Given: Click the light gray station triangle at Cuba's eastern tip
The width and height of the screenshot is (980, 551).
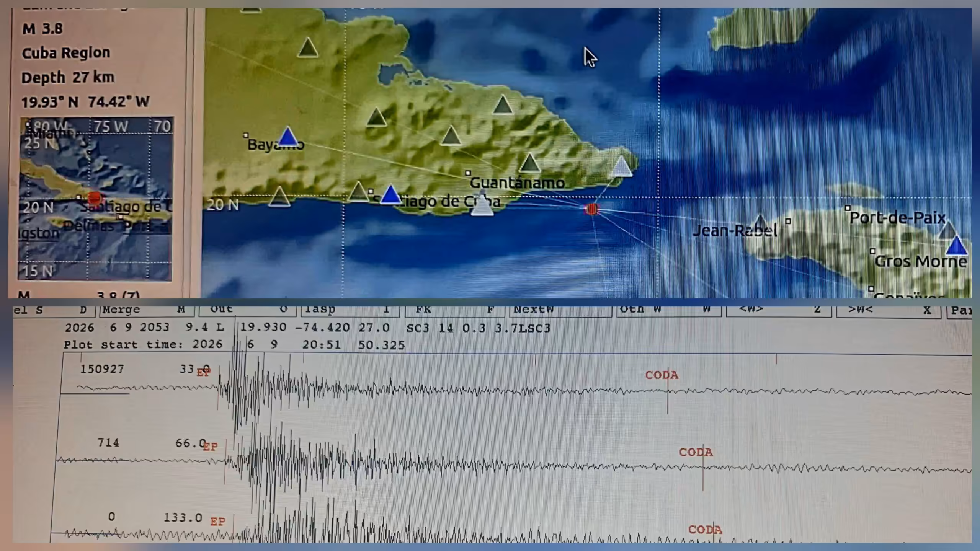Looking at the screenshot, I should pos(621,166).
